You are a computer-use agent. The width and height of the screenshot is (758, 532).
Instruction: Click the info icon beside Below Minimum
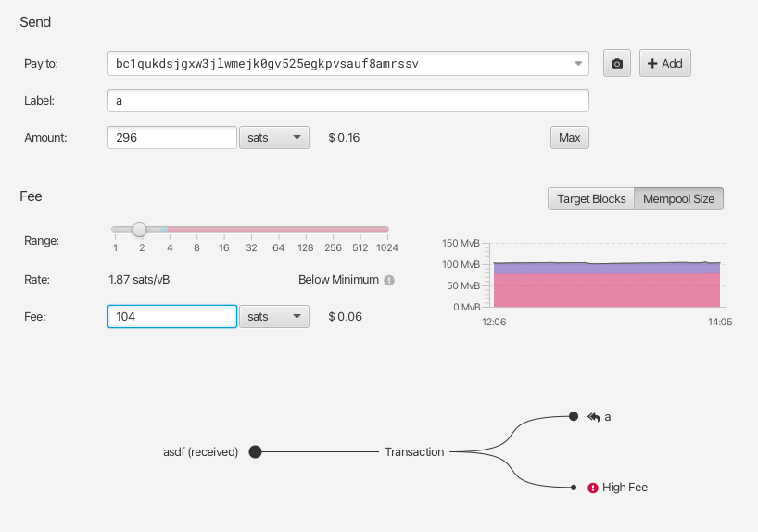pyautogui.click(x=389, y=280)
